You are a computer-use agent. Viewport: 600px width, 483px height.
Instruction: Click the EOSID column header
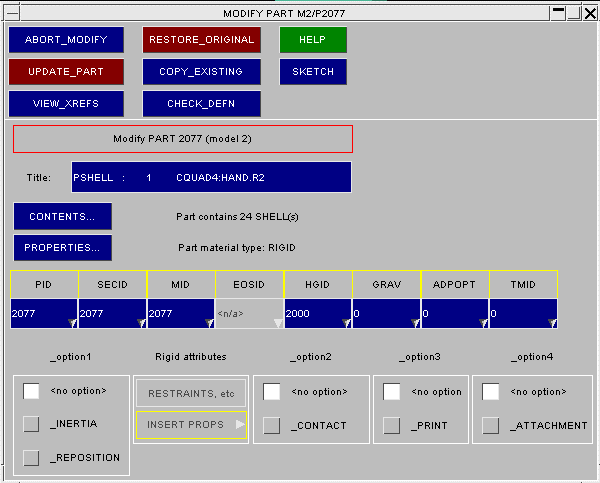click(249, 284)
